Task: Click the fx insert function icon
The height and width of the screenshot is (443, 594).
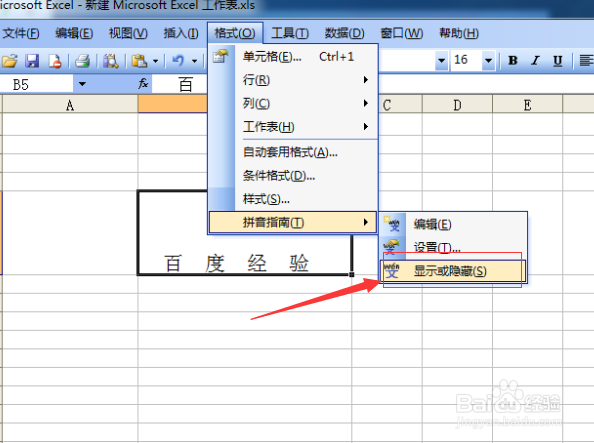Action: (143, 84)
